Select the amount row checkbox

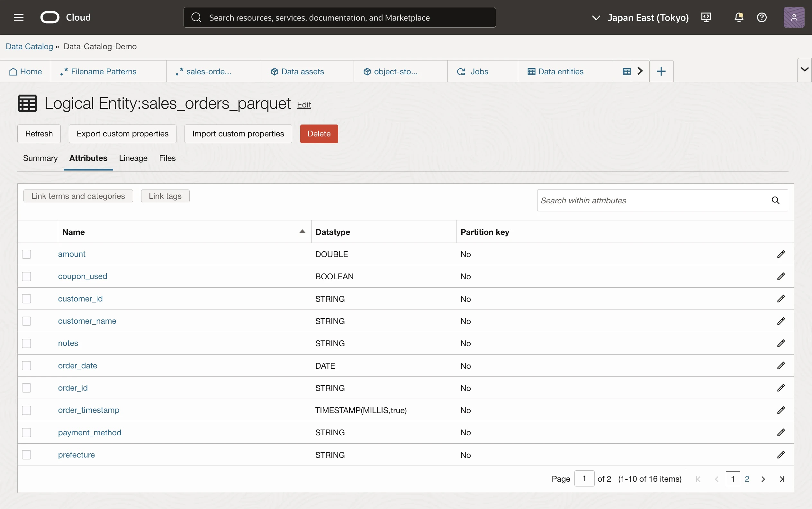click(x=27, y=254)
